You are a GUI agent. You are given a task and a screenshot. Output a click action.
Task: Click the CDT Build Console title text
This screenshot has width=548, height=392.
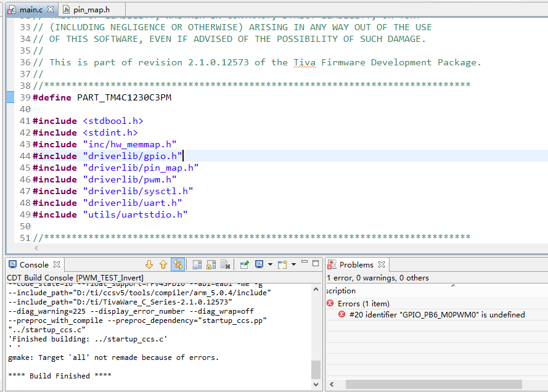75,278
